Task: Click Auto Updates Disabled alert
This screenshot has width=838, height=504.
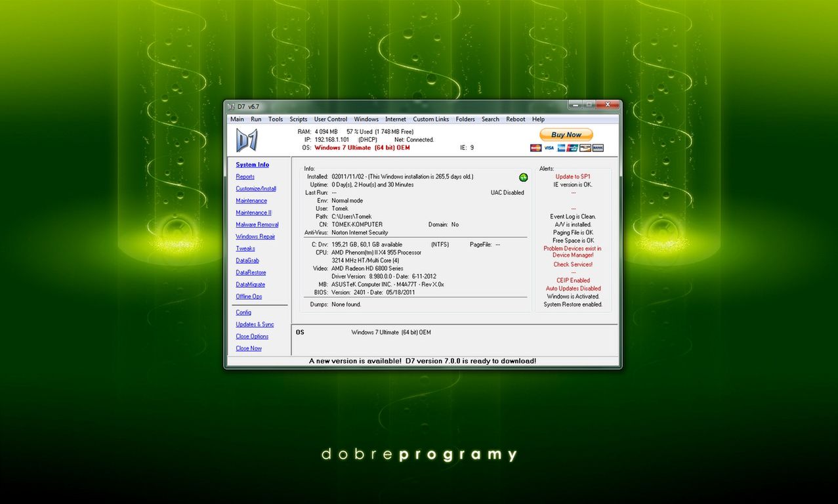Action: tap(573, 288)
